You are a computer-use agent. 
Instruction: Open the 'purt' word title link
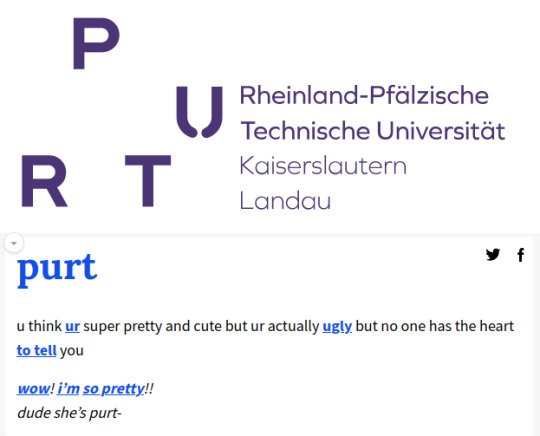click(x=57, y=269)
